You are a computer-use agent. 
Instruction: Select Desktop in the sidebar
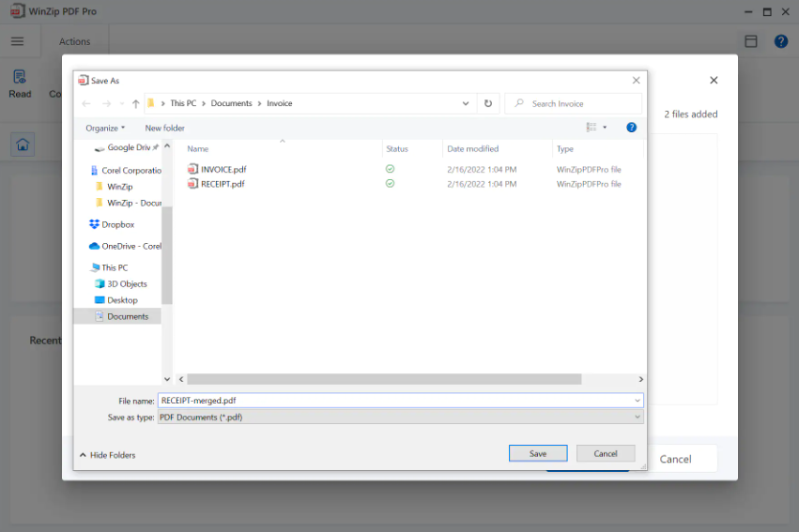pyautogui.click(x=116, y=300)
